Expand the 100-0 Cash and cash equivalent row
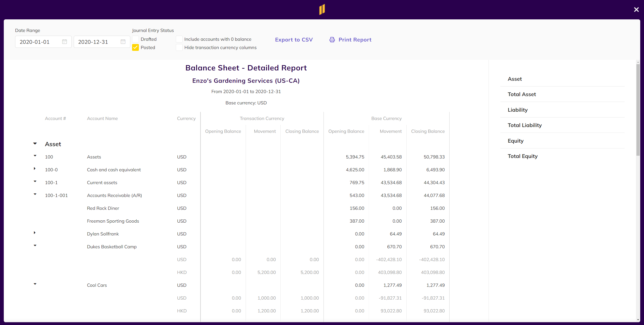Screen dimensions: 644x325 pos(35,169)
